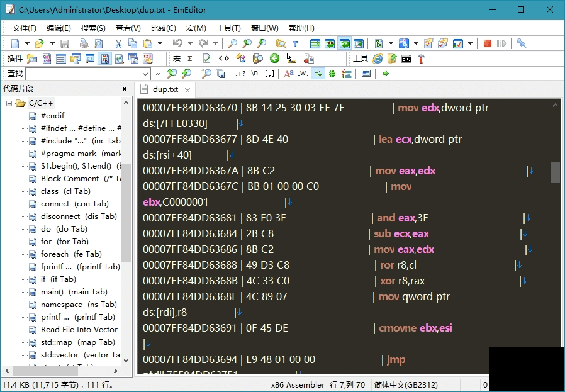This screenshot has width=565, height=392.
Task: Toggle regular expression (.+?) search option
Action: point(240,74)
